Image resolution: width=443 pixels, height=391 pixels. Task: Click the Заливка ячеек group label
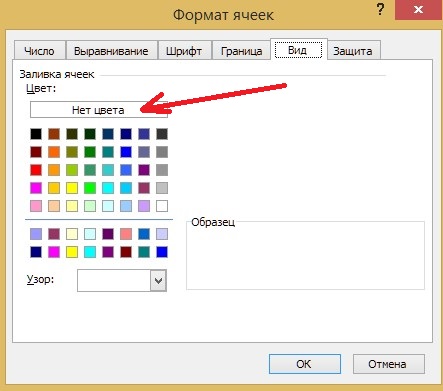point(57,74)
